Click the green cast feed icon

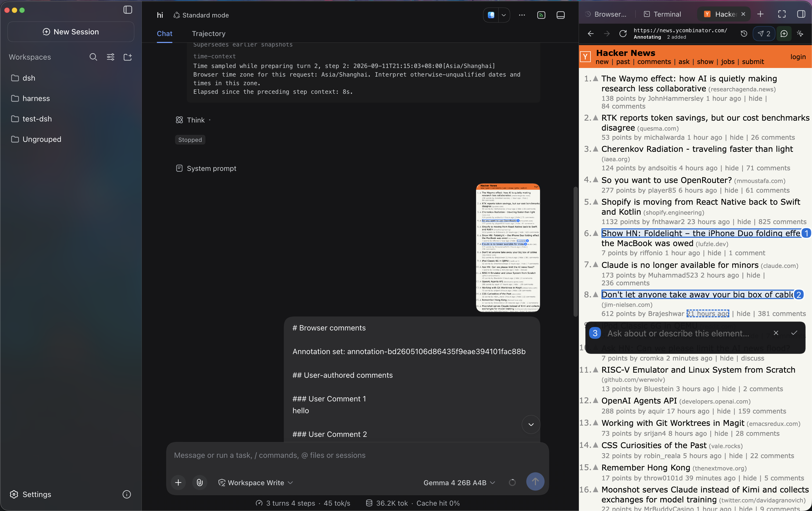coord(541,15)
